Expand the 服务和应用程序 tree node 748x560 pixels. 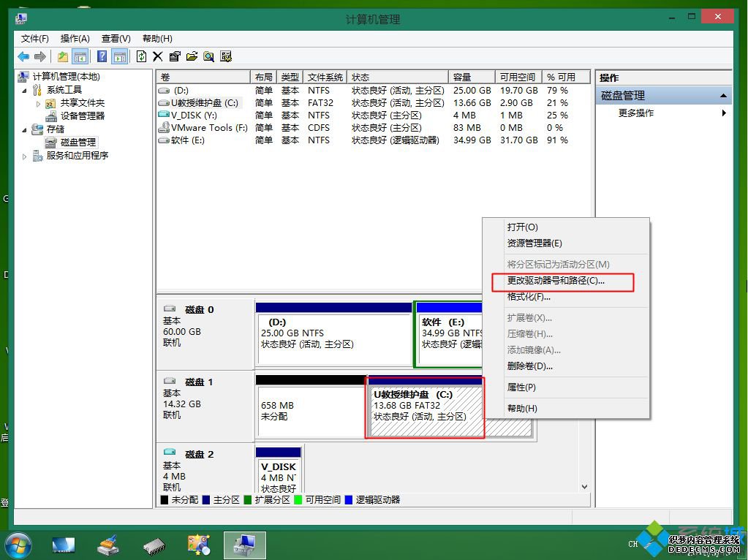coord(24,156)
